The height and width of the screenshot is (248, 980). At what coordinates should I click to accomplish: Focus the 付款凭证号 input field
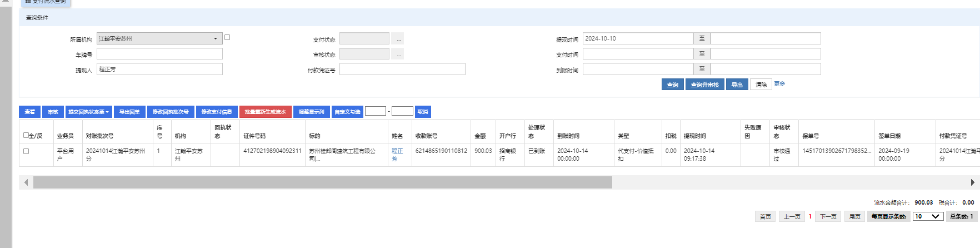402,69
